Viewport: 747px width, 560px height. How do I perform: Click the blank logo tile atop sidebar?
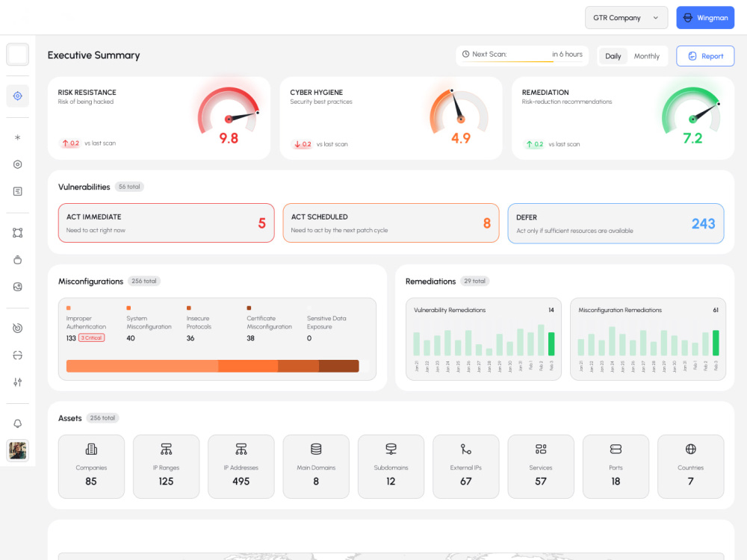click(18, 55)
